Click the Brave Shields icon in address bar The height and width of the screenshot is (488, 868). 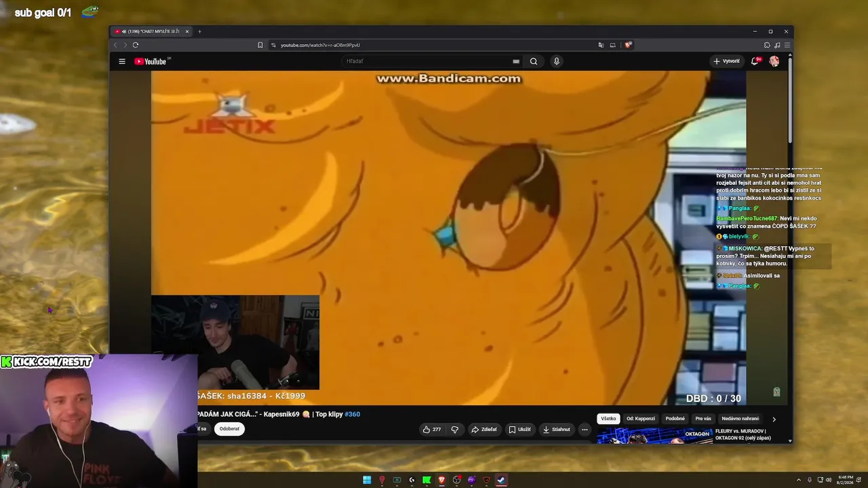629,45
